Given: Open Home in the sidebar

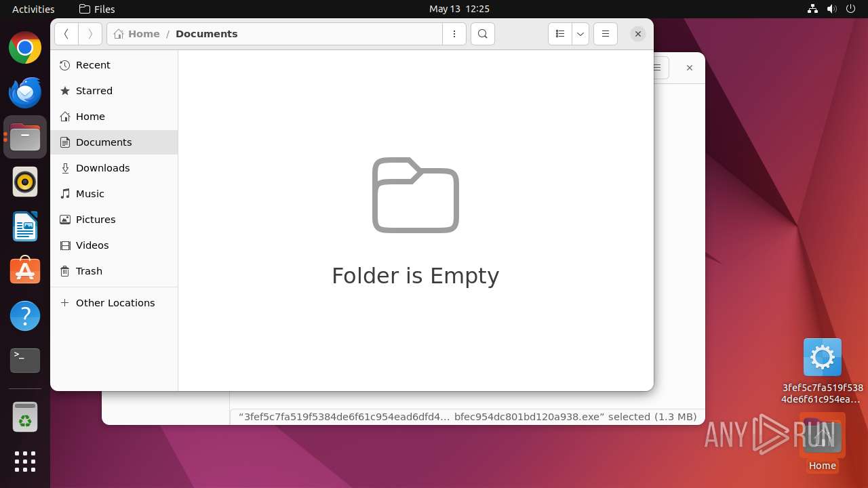Looking at the screenshot, I should coord(114,117).
